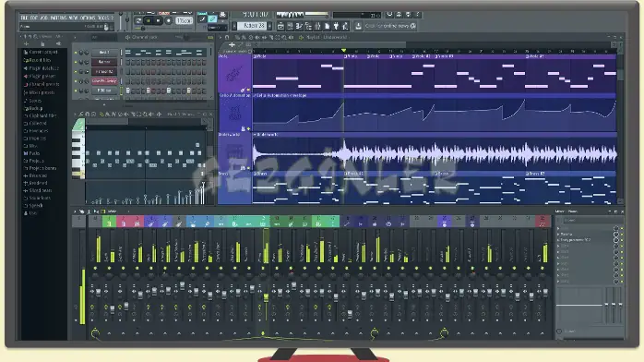Open the browser tree icon in toolbar

point(308,26)
